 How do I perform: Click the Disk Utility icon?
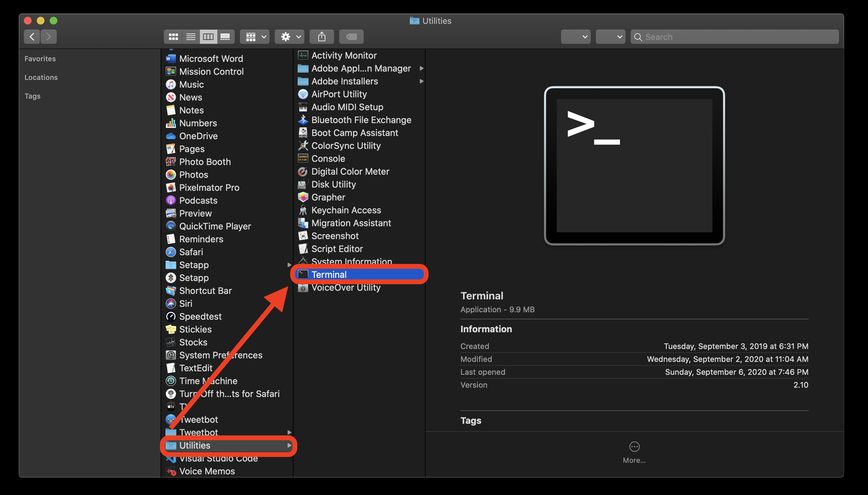tap(302, 184)
